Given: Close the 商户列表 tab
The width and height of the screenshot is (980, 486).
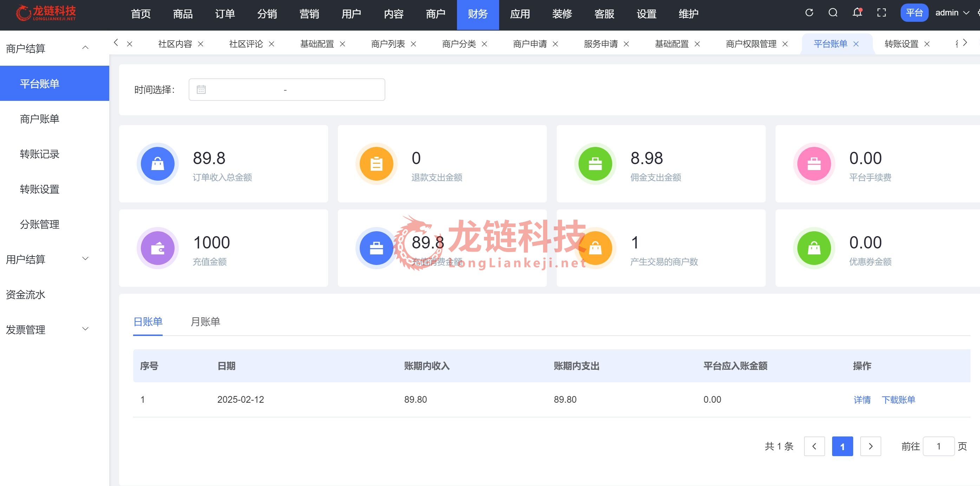Looking at the screenshot, I should [413, 44].
